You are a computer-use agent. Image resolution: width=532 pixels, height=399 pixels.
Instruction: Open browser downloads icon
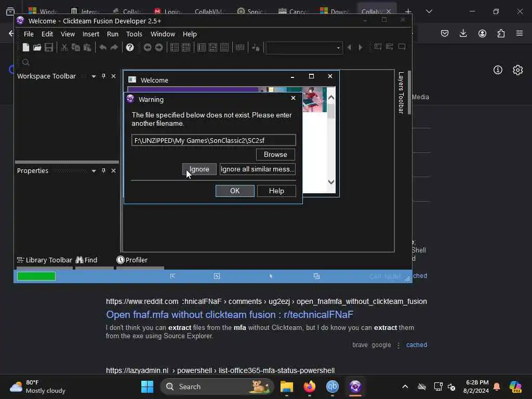coord(463,33)
